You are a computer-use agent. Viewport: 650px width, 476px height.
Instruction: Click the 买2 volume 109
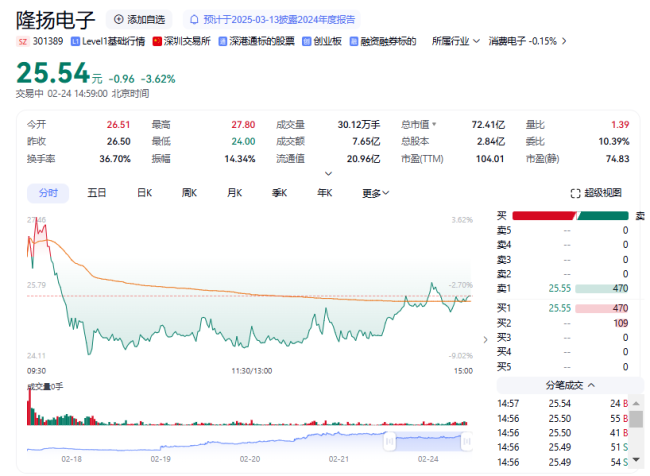tap(621, 323)
